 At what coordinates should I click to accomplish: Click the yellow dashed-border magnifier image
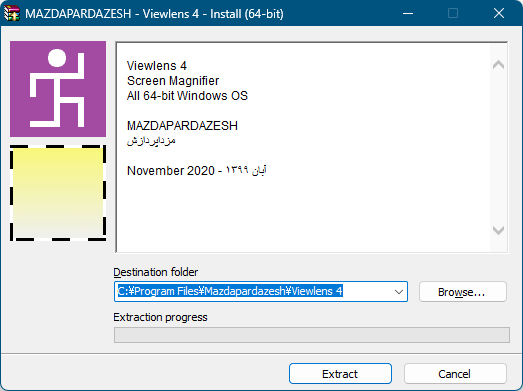pos(58,193)
